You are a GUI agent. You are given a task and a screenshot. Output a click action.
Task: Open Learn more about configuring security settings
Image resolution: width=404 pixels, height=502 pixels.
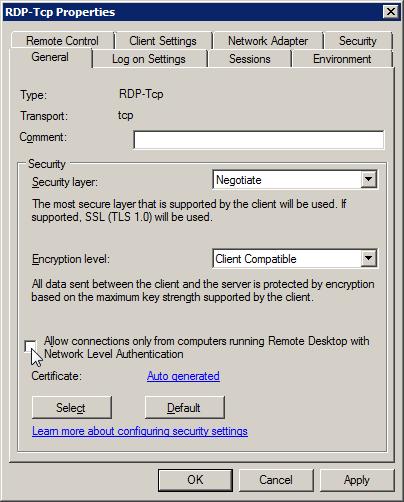[x=140, y=431]
